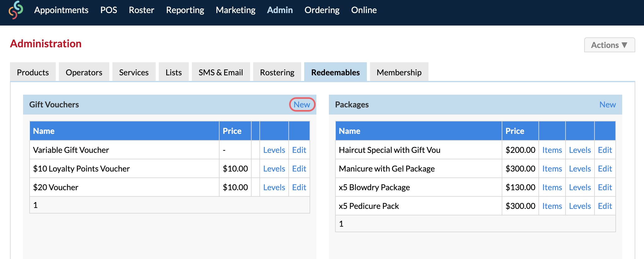Open the Ordering menu
This screenshot has width=644, height=259.
click(x=322, y=10)
